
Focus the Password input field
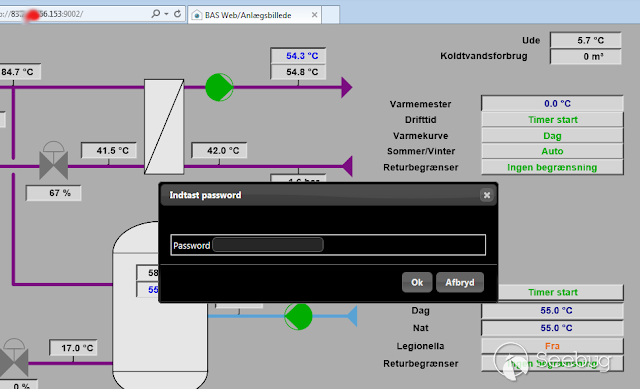(268, 245)
